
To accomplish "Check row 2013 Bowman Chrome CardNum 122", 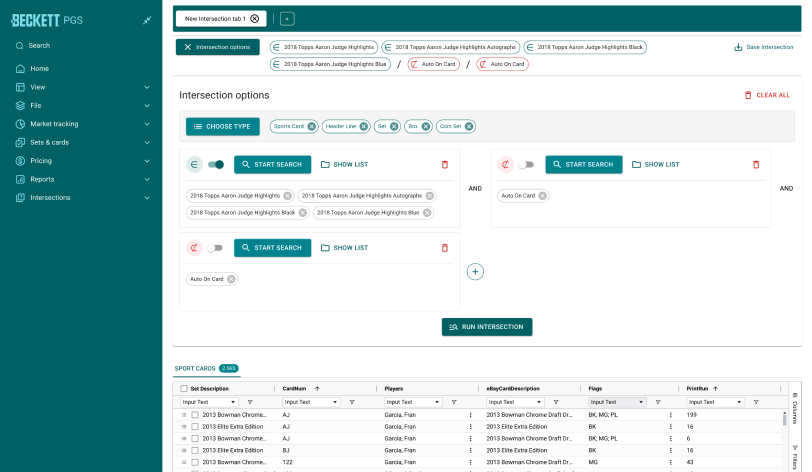I will coord(195,463).
